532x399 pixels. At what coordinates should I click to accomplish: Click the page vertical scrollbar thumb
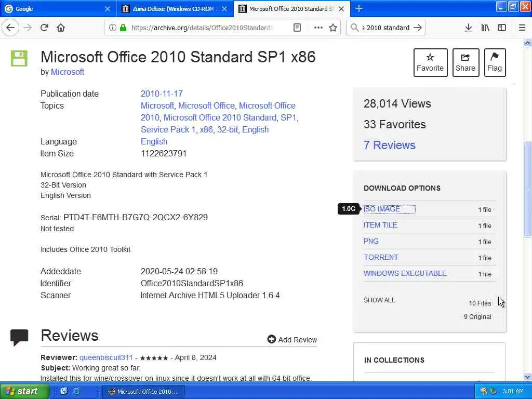click(x=527, y=189)
